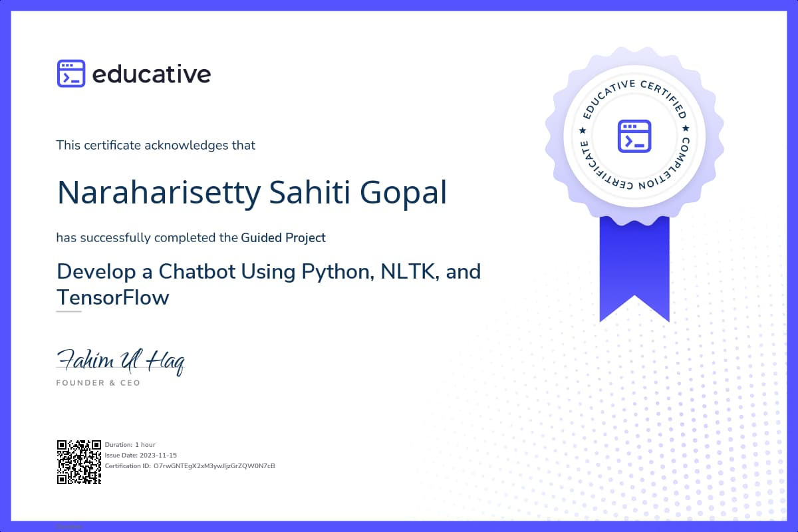Click the terminal icon inside the badge
Image resolution: width=798 pixels, height=532 pixels.
pos(634,136)
